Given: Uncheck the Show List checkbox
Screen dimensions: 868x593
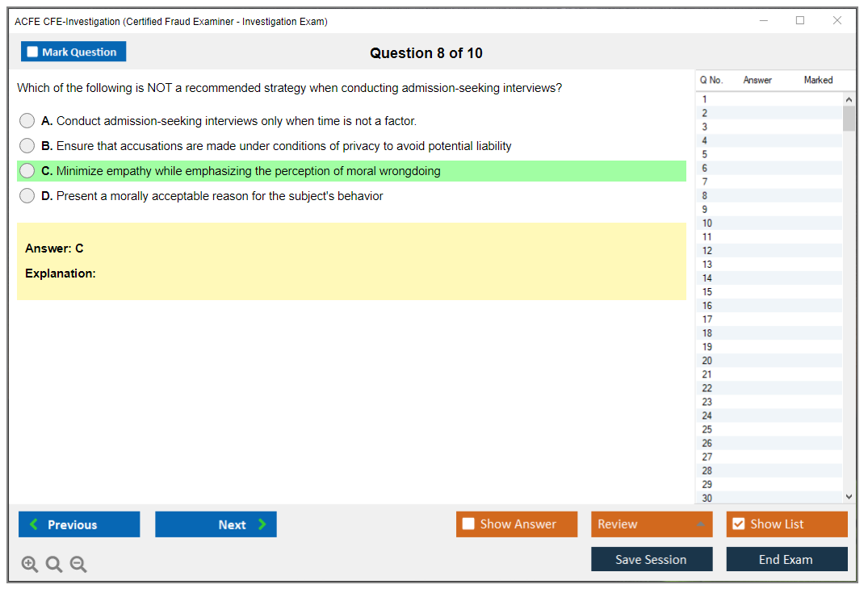Looking at the screenshot, I should click(x=738, y=524).
